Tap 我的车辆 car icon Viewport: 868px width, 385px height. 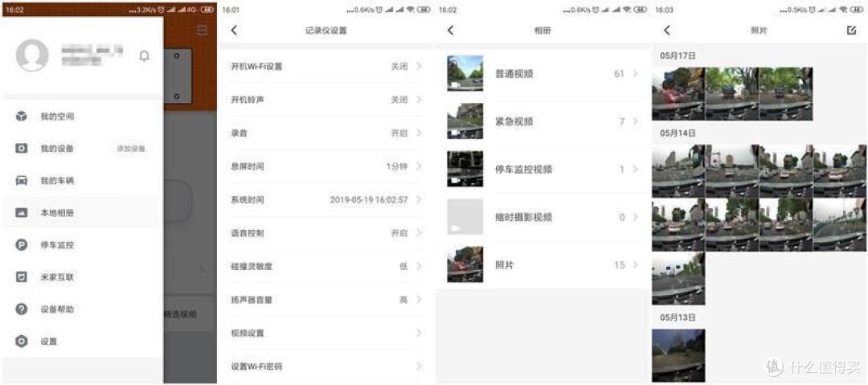(22, 181)
